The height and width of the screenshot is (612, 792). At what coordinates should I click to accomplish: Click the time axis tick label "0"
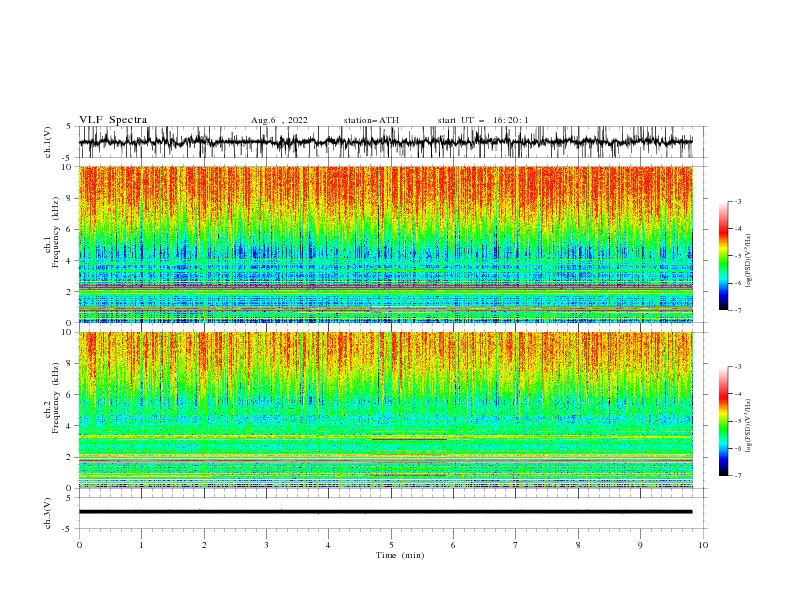pos(79,545)
